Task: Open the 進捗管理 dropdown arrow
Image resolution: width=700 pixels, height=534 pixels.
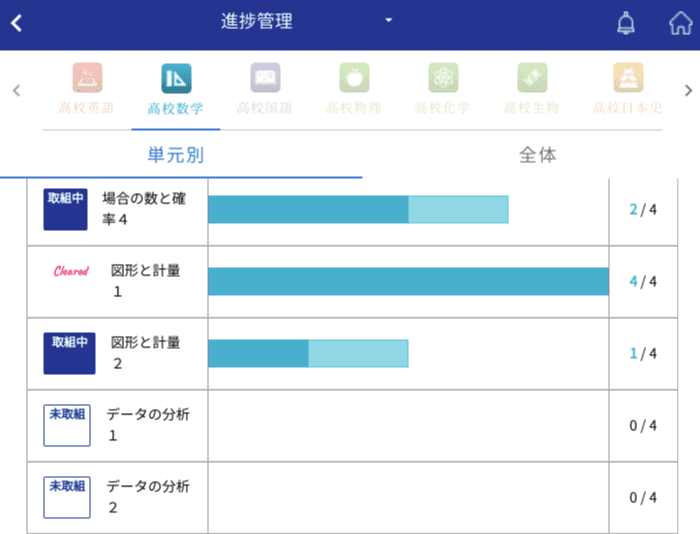Action: tap(388, 20)
